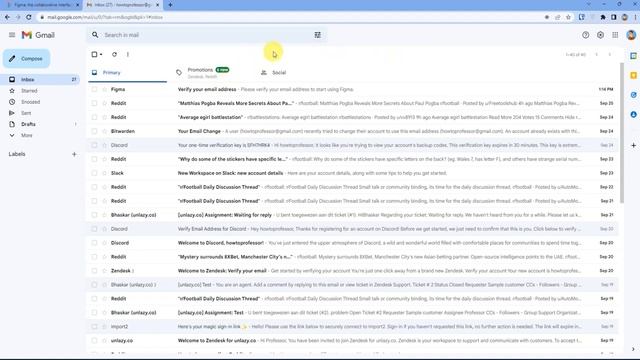Click the inbox vertical scrollbar

point(622,133)
